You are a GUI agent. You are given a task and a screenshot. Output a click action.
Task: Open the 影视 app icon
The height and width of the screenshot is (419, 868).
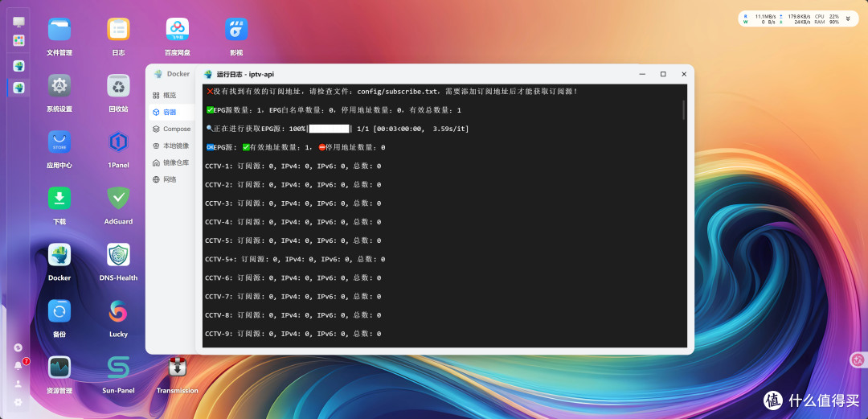[x=236, y=30]
